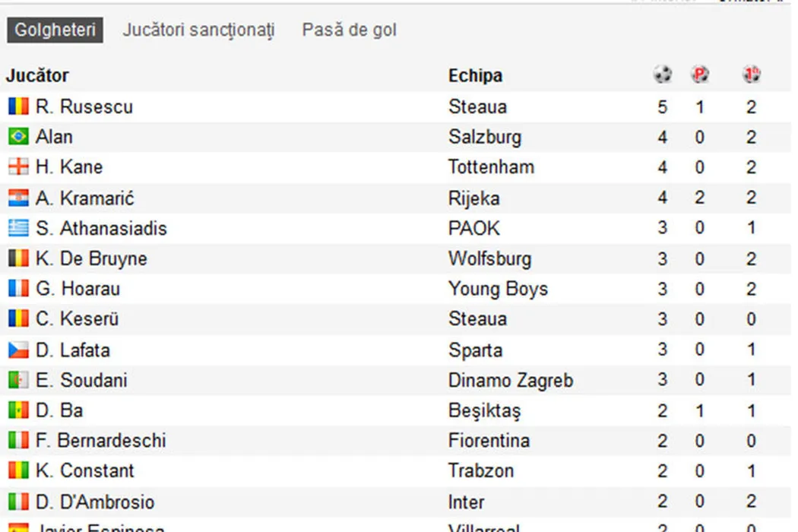This screenshot has height=532, width=798.
Task: Click the Senegal flag beside D. Ba
Action: (x=18, y=410)
